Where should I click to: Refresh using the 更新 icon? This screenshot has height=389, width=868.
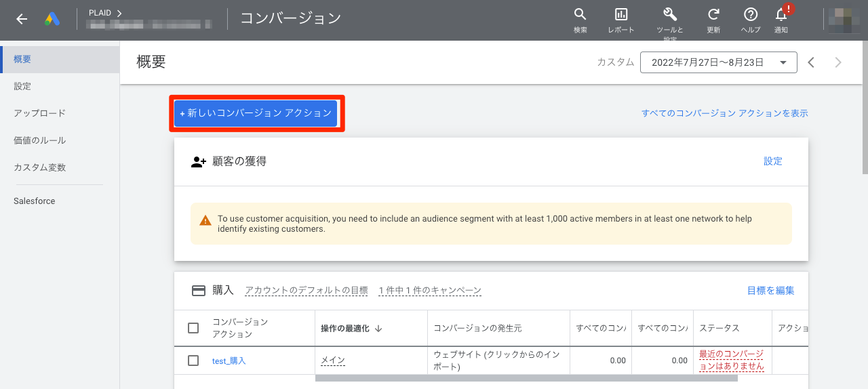(x=713, y=14)
